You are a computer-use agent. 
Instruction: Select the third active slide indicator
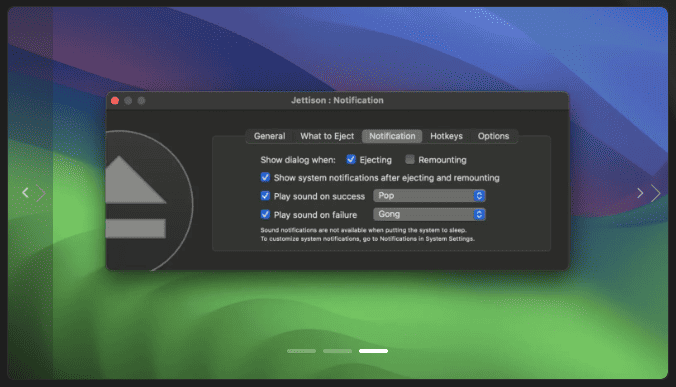tap(373, 351)
